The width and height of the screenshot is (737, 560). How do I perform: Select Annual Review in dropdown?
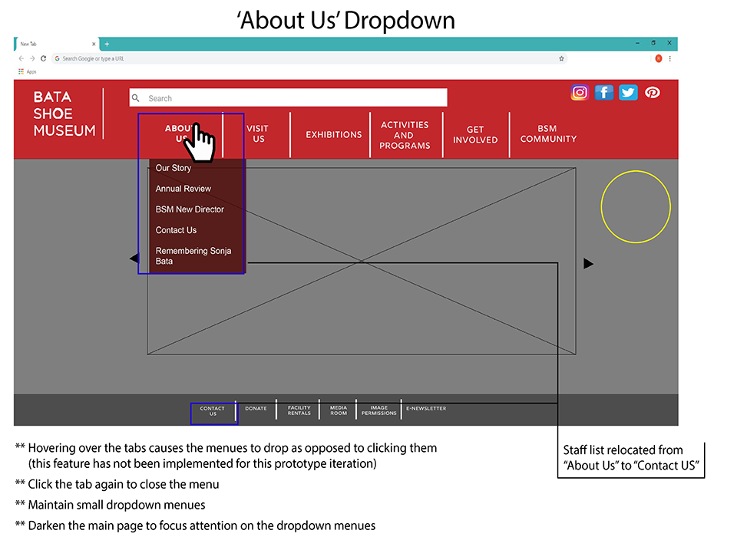coord(183,189)
